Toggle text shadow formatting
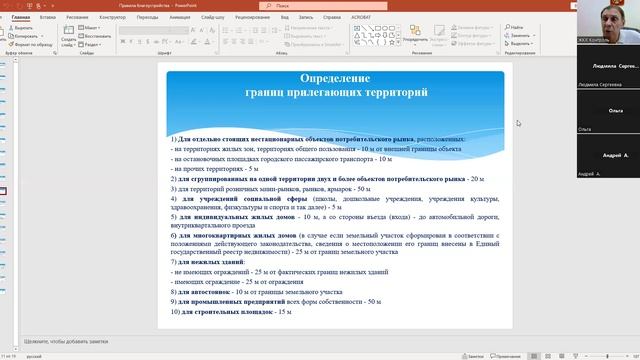Viewport: 640px width, 360px height. [x=148, y=42]
